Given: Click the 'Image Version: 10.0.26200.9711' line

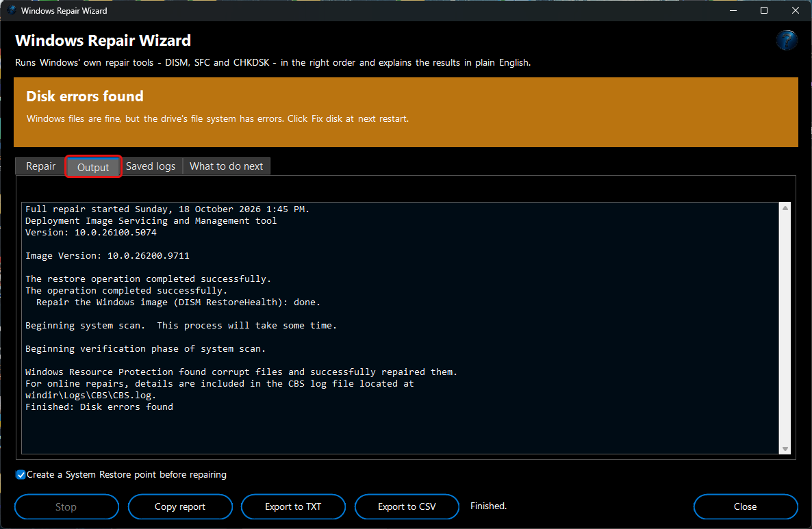Looking at the screenshot, I should click(x=107, y=256).
